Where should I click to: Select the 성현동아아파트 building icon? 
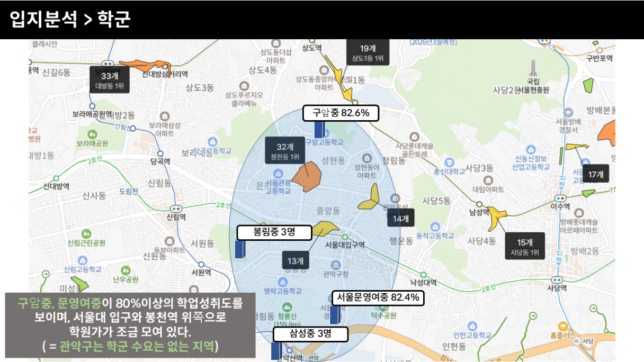pos(366,158)
